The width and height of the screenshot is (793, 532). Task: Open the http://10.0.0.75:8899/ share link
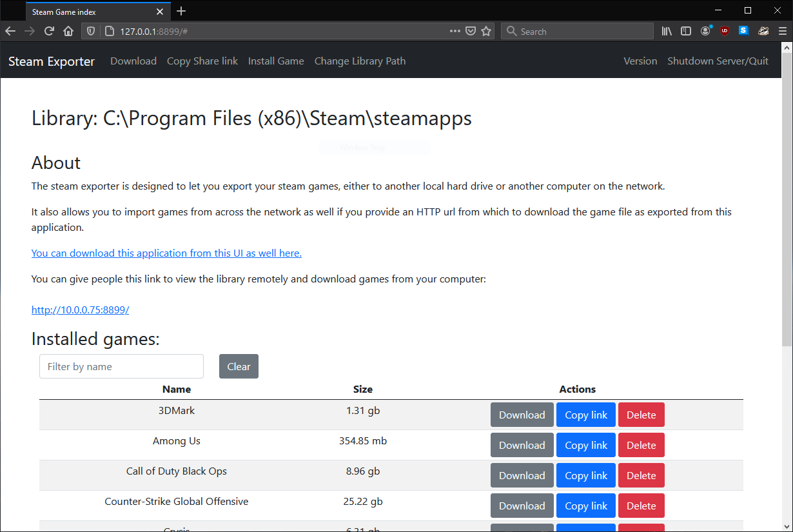pos(80,310)
